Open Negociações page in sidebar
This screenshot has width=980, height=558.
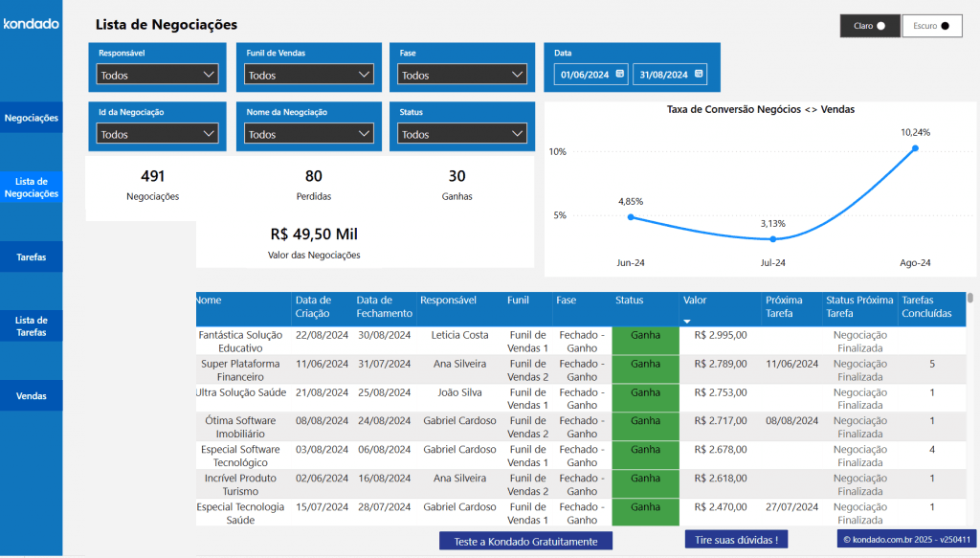32,118
